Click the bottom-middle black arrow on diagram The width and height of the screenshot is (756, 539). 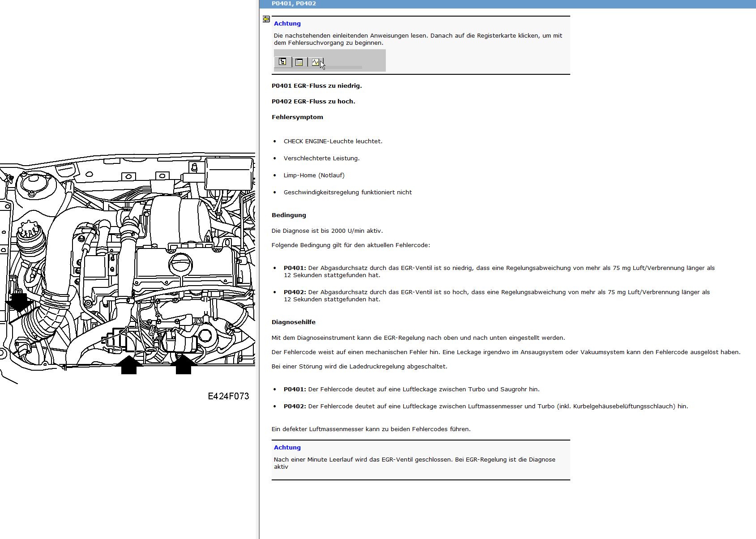[x=129, y=364]
